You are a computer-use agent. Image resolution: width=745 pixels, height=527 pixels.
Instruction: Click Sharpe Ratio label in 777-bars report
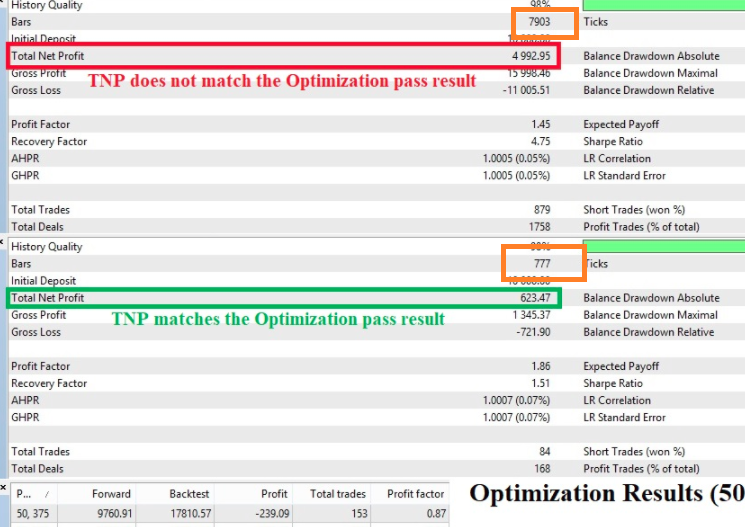[x=613, y=383]
